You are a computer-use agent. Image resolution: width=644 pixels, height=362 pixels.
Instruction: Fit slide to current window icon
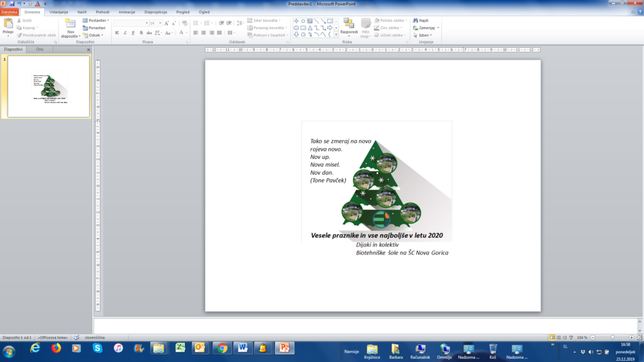click(x=639, y=337)
